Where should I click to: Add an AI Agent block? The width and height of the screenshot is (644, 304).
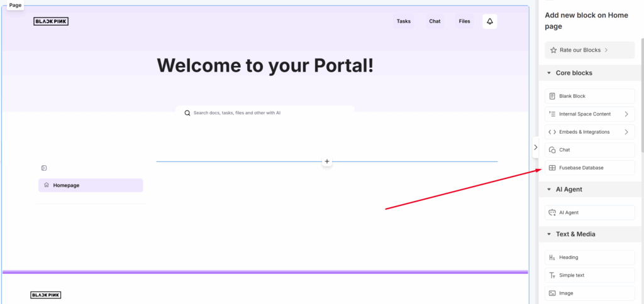click(589, 212)
